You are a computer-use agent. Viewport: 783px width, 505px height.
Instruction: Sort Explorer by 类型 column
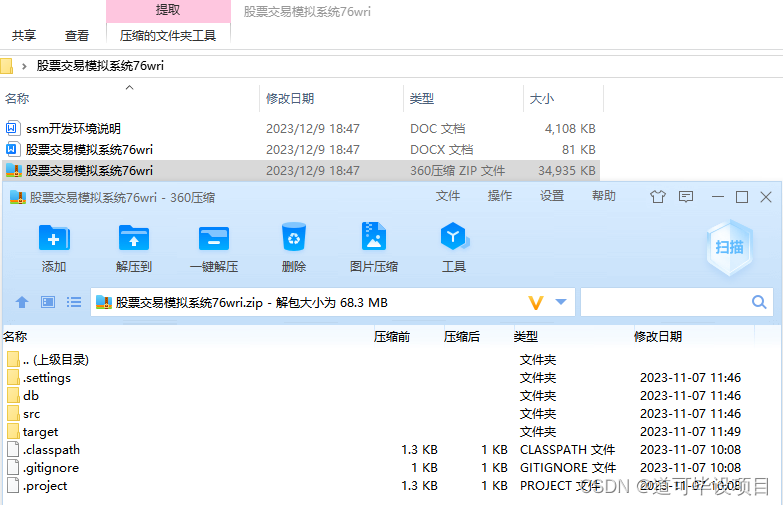click(x=421, y=98)
